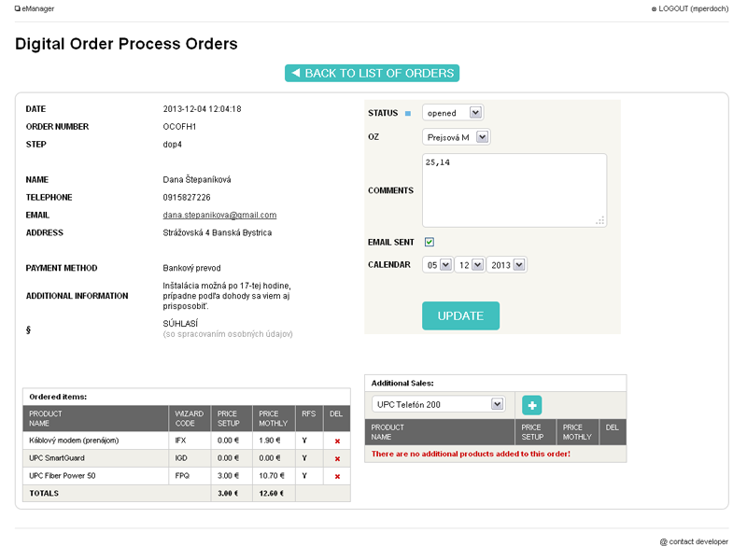Click the TOTALS row label
This screenshot has height=560, width=747.
click(x=44, y=494)
